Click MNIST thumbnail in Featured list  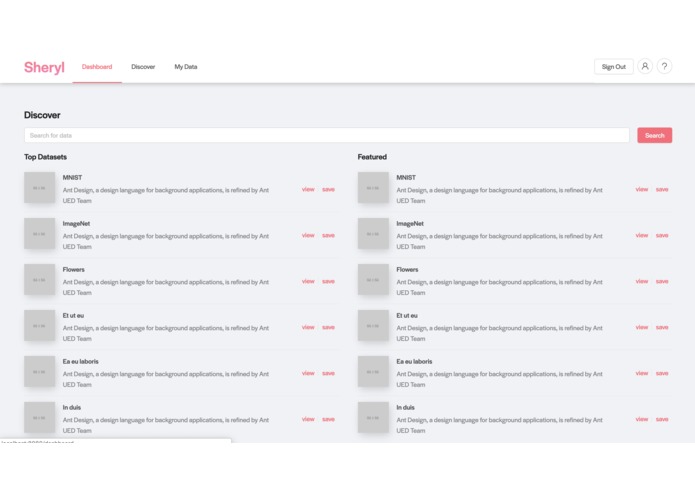coord(373,188)
